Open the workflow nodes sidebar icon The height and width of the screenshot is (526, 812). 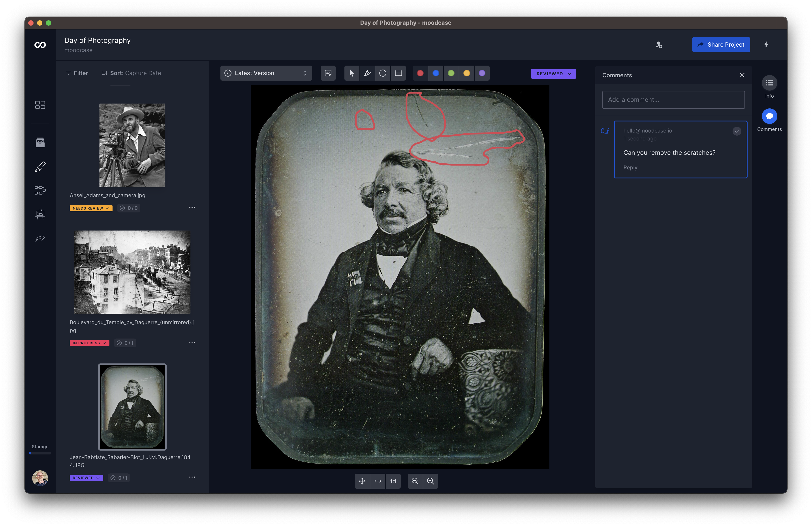(x=40, y=190)
